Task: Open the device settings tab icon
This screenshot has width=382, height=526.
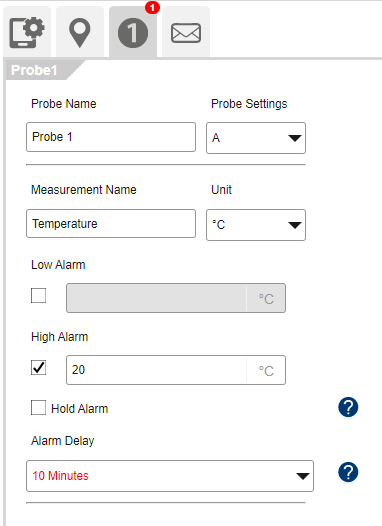Action: pyautogui.click(x=27, y=33)
